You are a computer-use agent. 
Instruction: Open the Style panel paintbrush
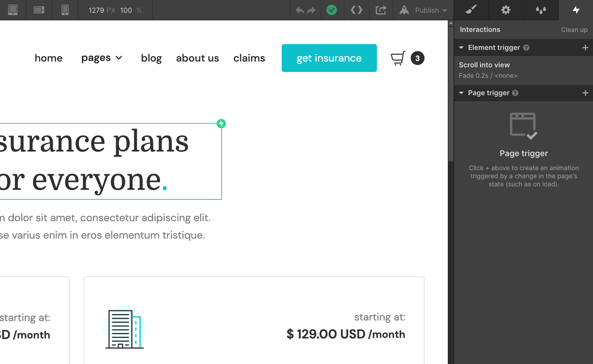[471, 10]
